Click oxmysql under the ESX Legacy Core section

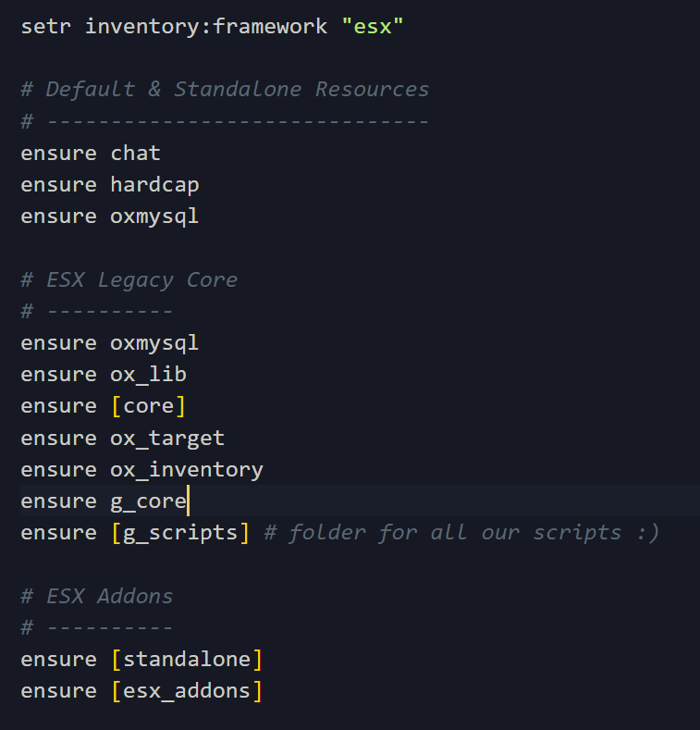pyautogui.click(x=154, y=343)
